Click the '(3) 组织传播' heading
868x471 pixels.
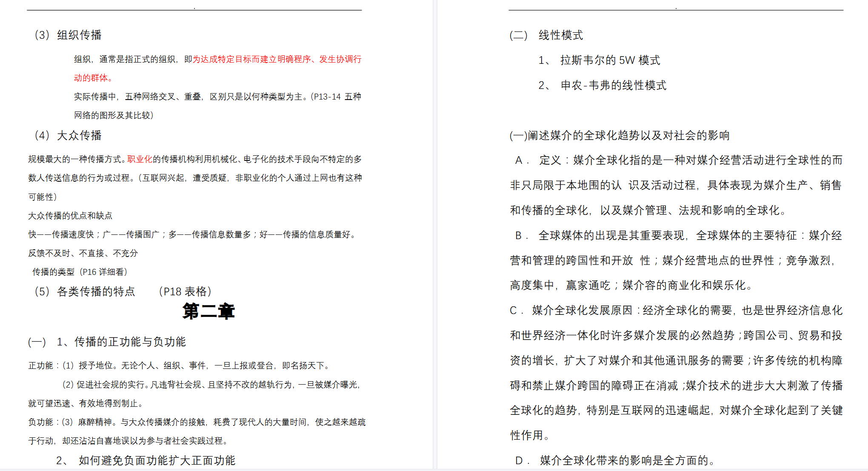(x=68, y=35)
